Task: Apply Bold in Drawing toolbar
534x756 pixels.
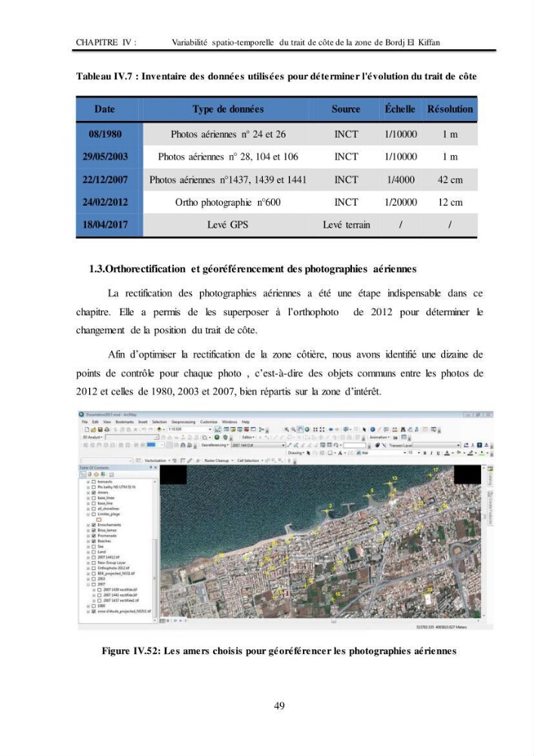Action: (424, 453)
